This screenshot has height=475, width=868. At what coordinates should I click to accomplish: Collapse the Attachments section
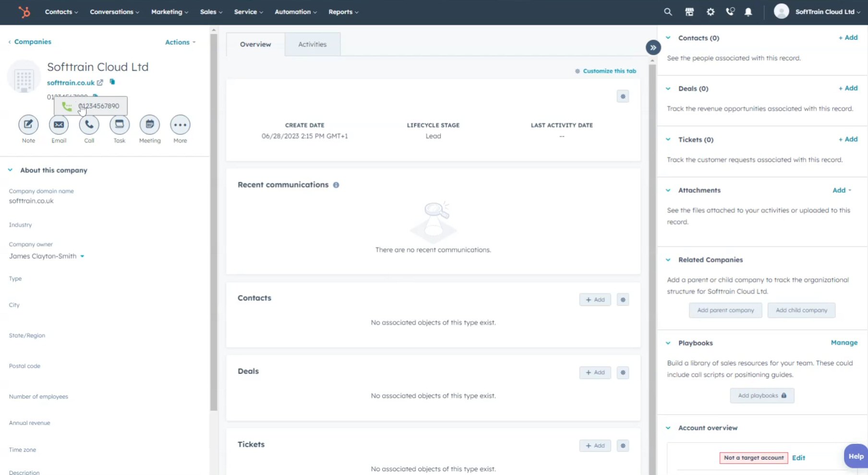pos(668,190)
